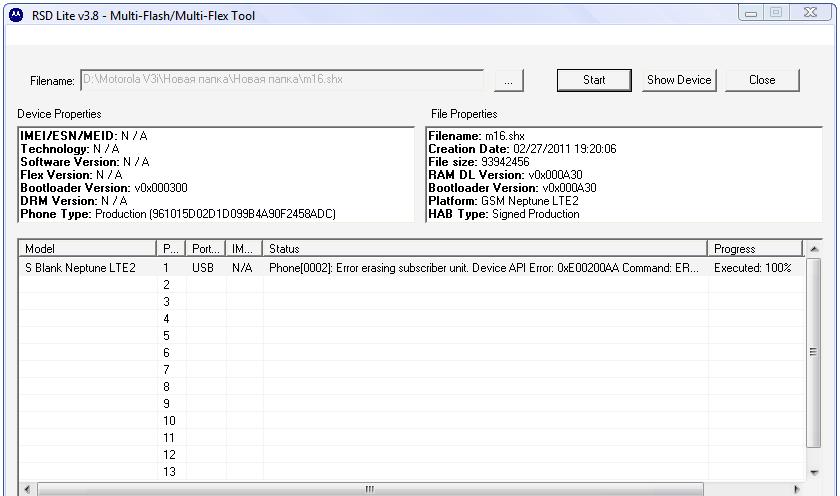Click the Filename path input field
The width and height of the screenshot is (840, 496).
(282, 80)
